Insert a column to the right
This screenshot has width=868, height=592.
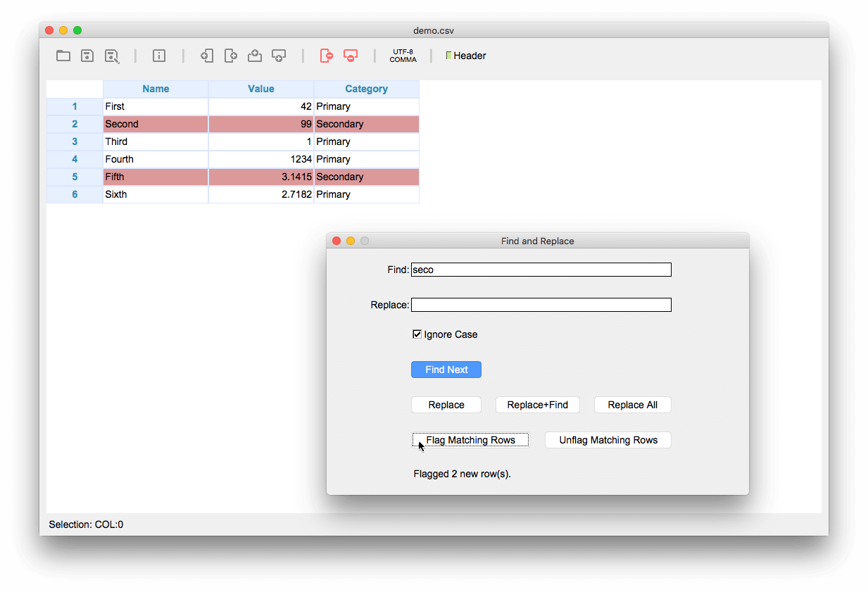(231, 56)
